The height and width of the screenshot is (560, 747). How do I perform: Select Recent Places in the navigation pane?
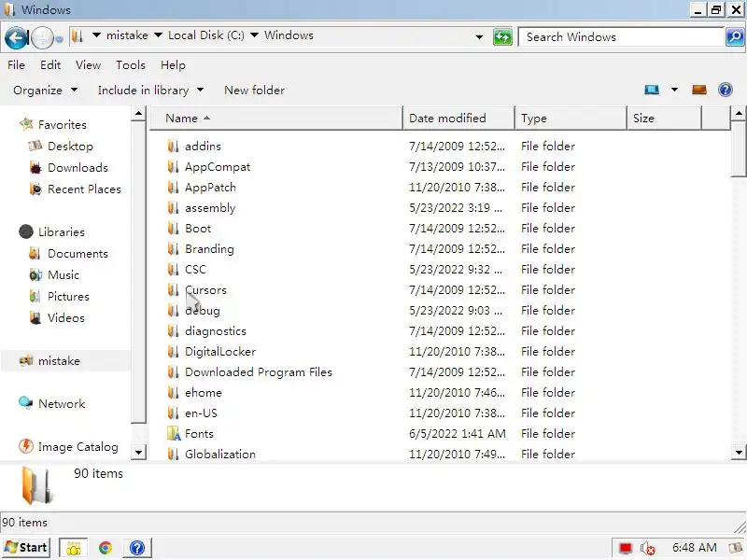[x=84, y=189]
